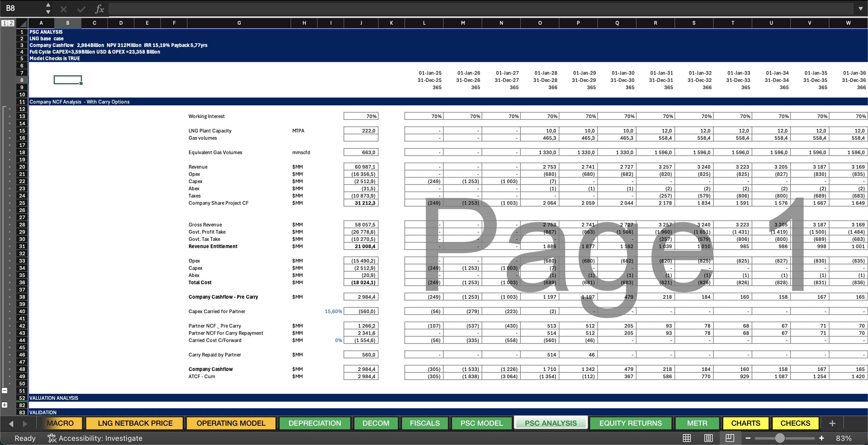The height and width of the screenshot is (445, 868).
Task: Expand the formula bar with the arrow
Action: coord(860,9)
